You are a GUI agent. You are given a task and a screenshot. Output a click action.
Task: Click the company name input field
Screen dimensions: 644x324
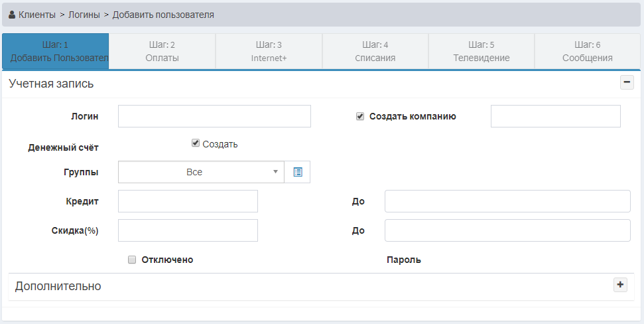[x=555, y=116]
